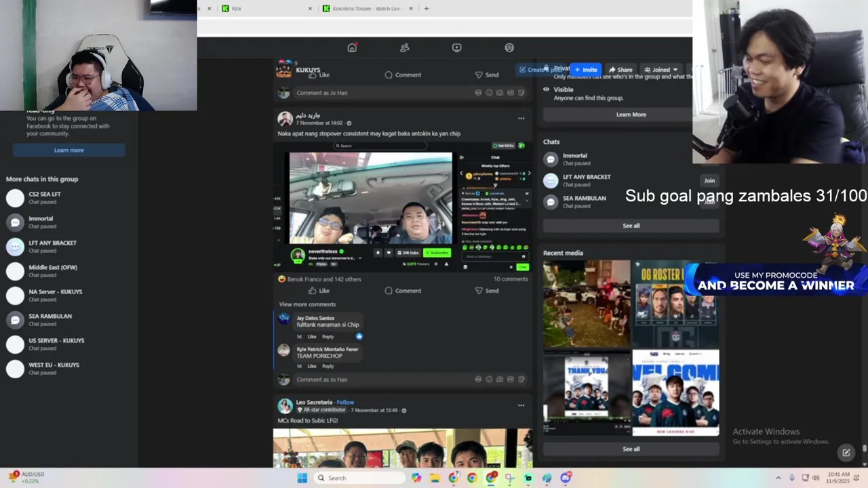Open the Middle East (OFW) chat in left sidebar
The width and height of the screenshot is (868, 488).
(68, 271)
